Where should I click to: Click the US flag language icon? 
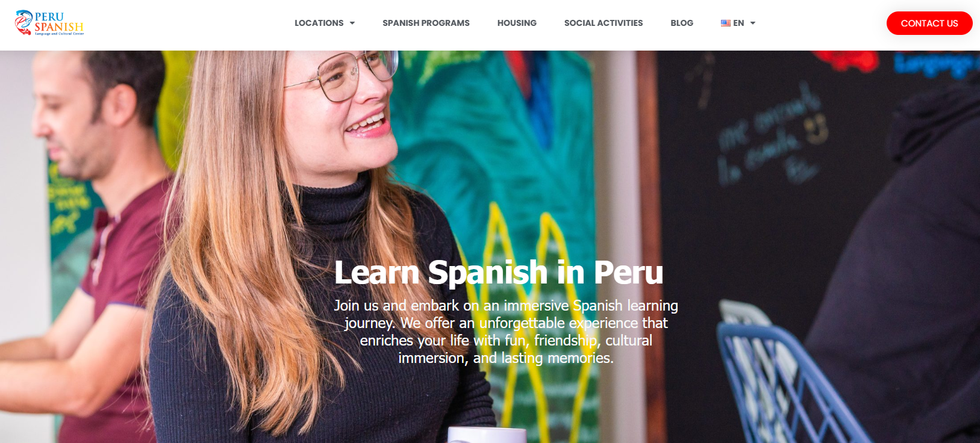point(726,23)
